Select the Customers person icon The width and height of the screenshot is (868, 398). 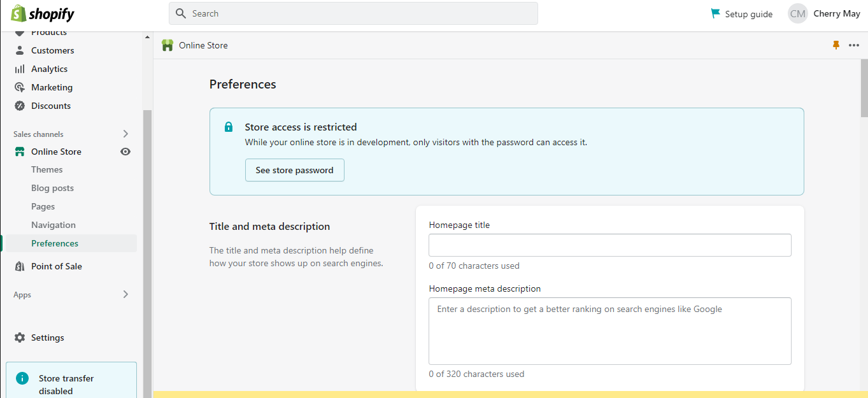click(18, 50)
